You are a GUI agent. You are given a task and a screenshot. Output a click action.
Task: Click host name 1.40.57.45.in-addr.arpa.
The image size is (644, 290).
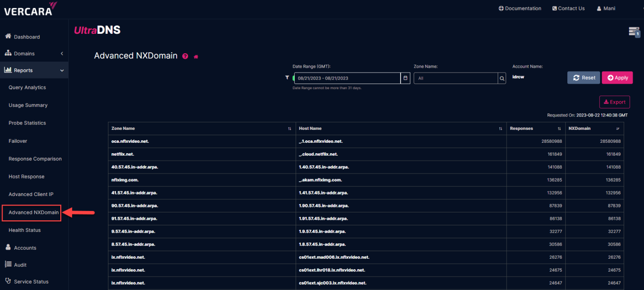(324, 167)
